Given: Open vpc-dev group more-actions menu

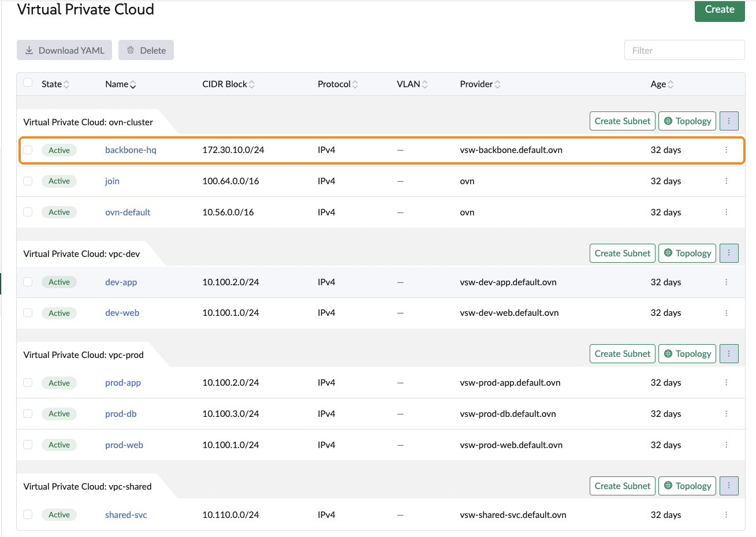Looking at the screenshot, I should point(729,253).
